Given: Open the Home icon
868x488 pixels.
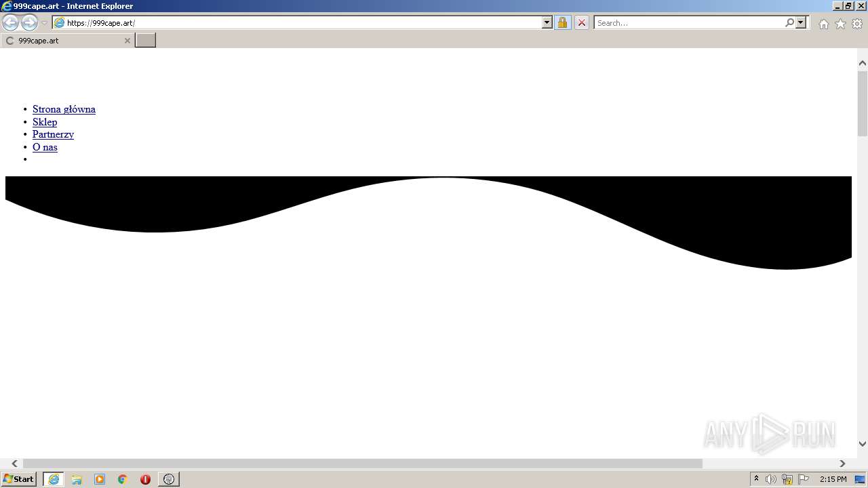Looking at the screenshot, I should click(823, 24).
